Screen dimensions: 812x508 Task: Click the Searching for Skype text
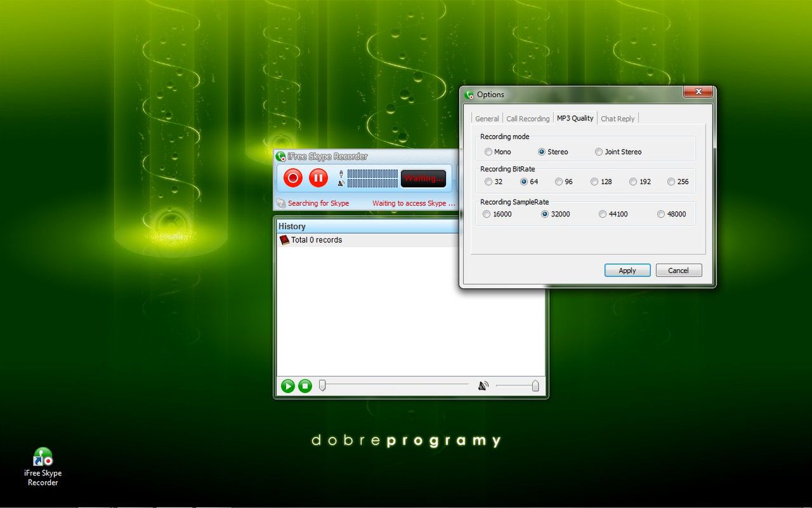[318, 203]
